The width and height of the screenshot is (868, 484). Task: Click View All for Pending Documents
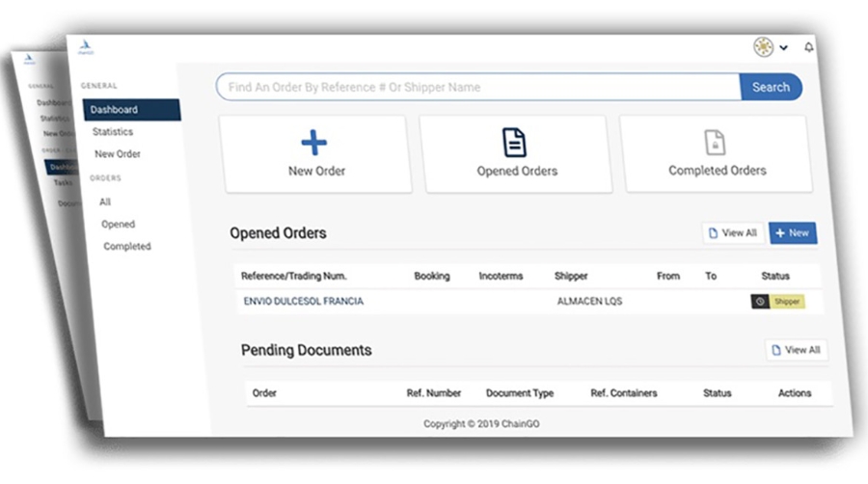pyautogui.click(x=795, y=350)
